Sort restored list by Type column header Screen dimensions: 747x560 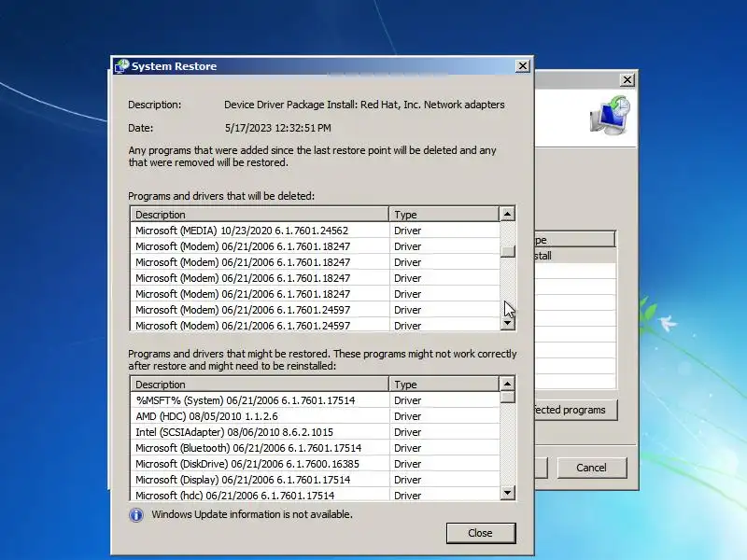tap(444, 385)
